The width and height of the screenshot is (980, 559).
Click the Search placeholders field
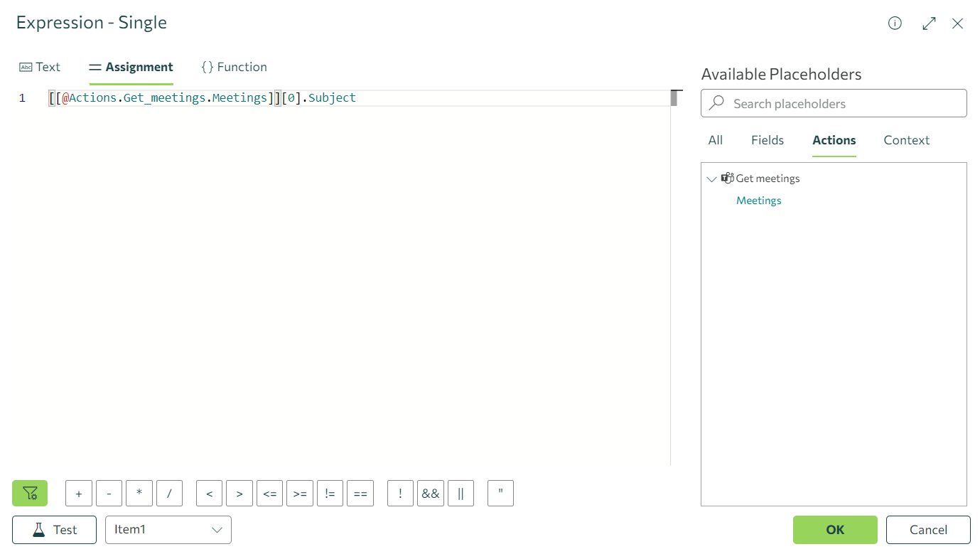click(x=834, y=103)
